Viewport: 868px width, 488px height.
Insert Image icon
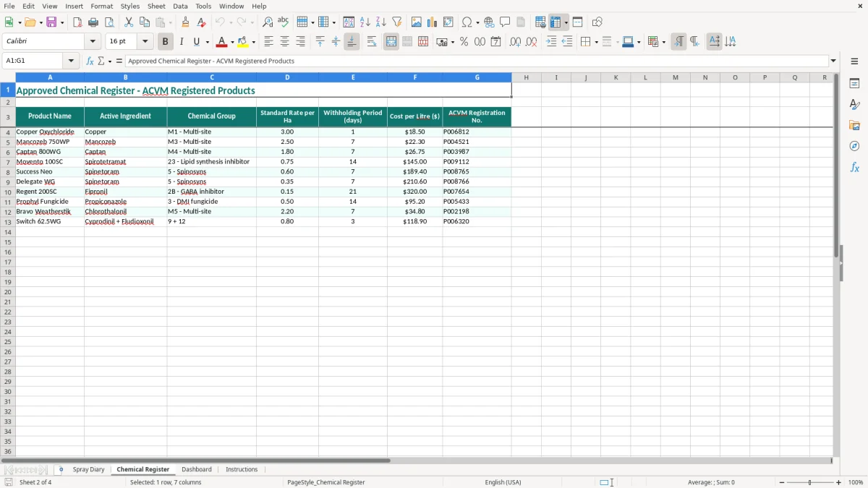pyautogui.click(x=417, y=22)
